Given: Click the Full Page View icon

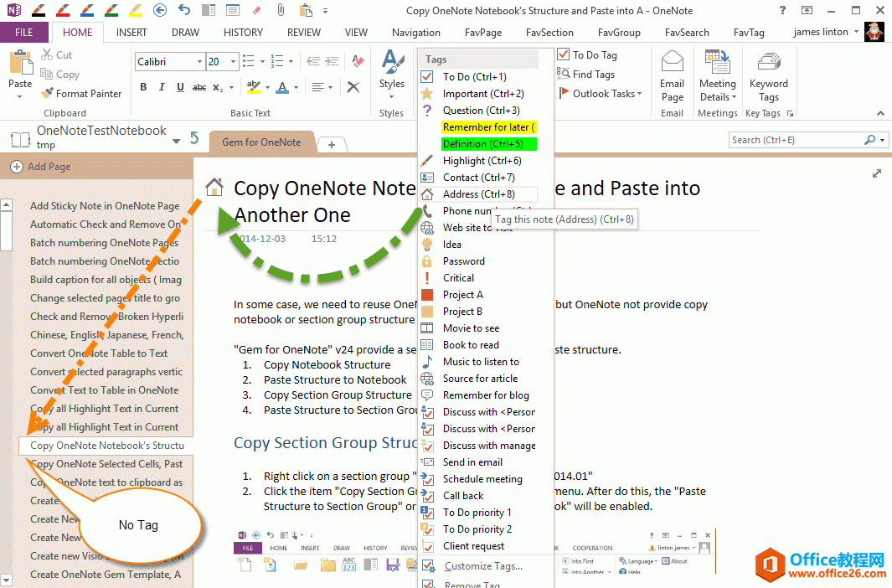Looking at the screenshot, I should 233,10.
